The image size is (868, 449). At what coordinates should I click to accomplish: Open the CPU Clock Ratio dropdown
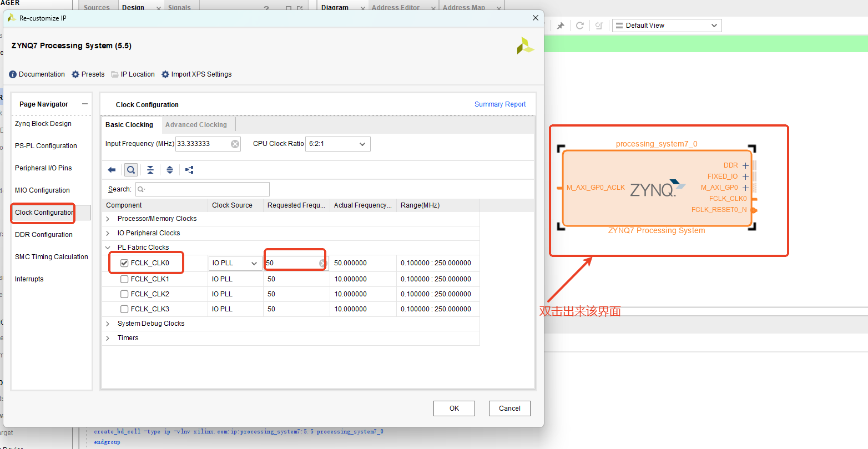(338, 144)
